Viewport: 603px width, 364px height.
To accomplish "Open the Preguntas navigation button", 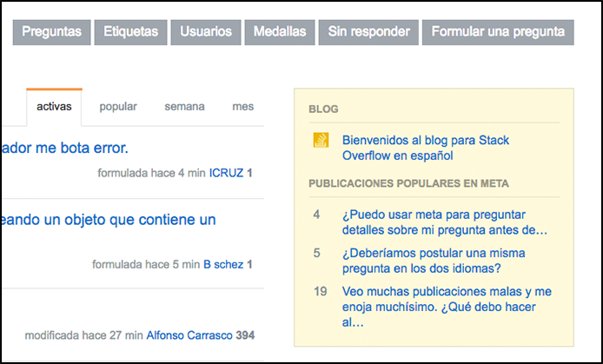I will (51, 32).
